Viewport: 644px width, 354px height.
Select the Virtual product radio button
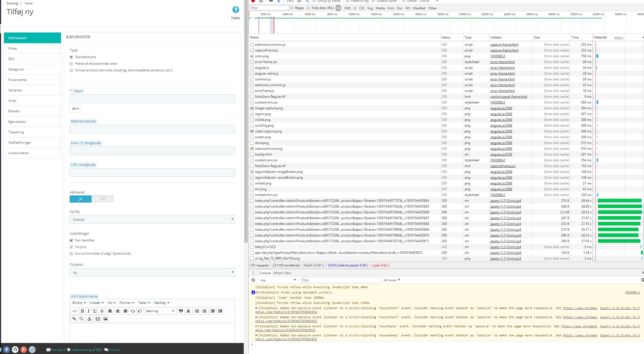71,70
